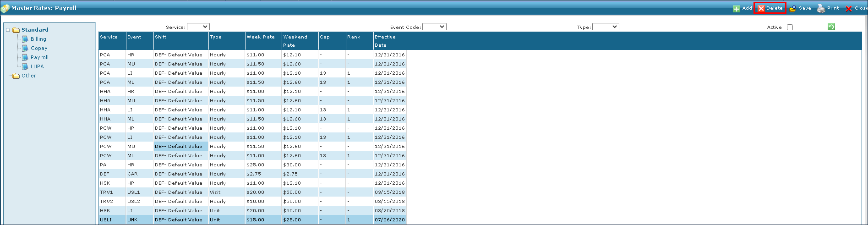This screenshot has width=868, height=225.
Task: Toggle the Active checkbox
Action: pyautogui.click(x=790, y=27)
